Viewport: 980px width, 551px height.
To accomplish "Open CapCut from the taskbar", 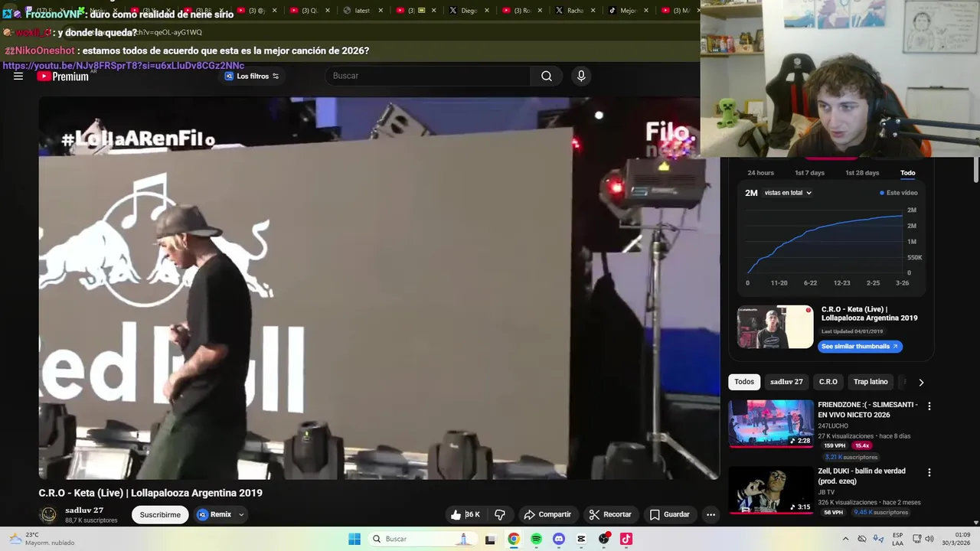I will pos(581,539).
